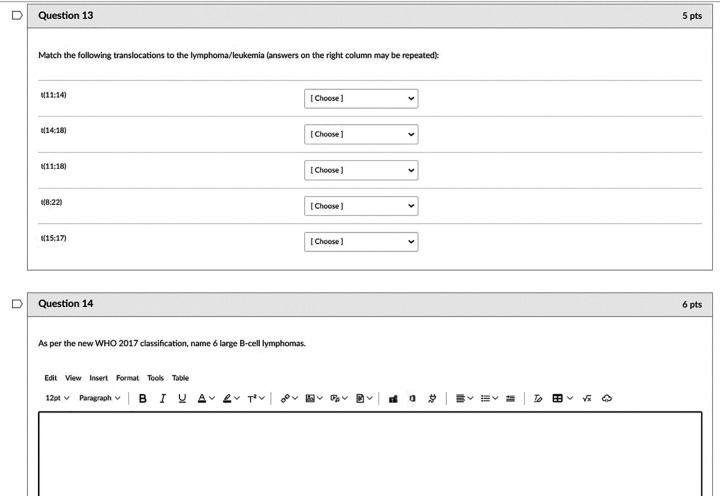Click the Office 365 icon in toolbar
720x496 pixels.
point(412,398)
